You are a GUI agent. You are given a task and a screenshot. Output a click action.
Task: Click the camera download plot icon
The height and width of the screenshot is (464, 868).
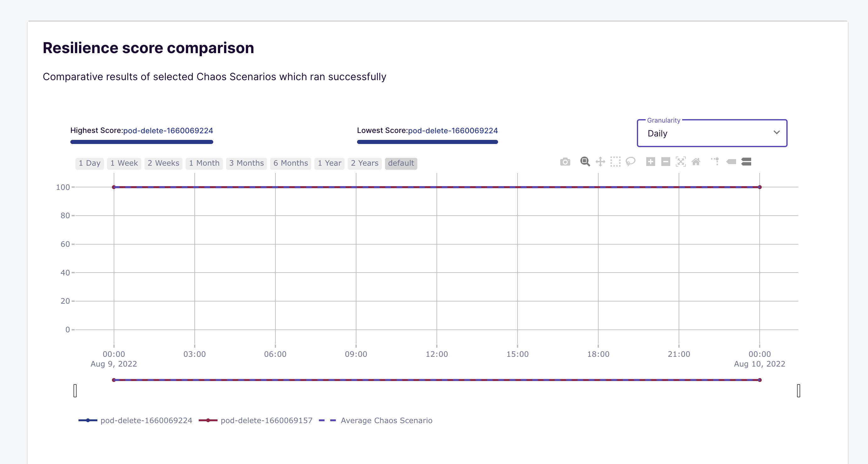click(x=565, y=162)
